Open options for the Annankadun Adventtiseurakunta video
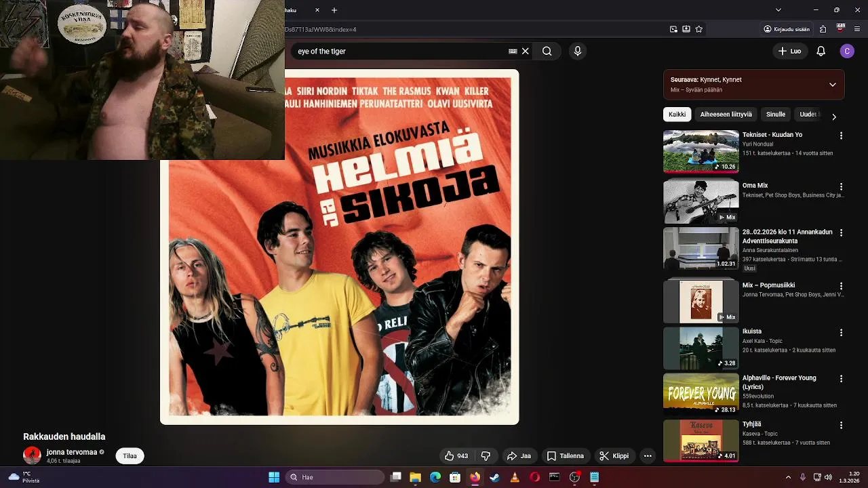Screen dimensions: 868x488 [841, 232]
